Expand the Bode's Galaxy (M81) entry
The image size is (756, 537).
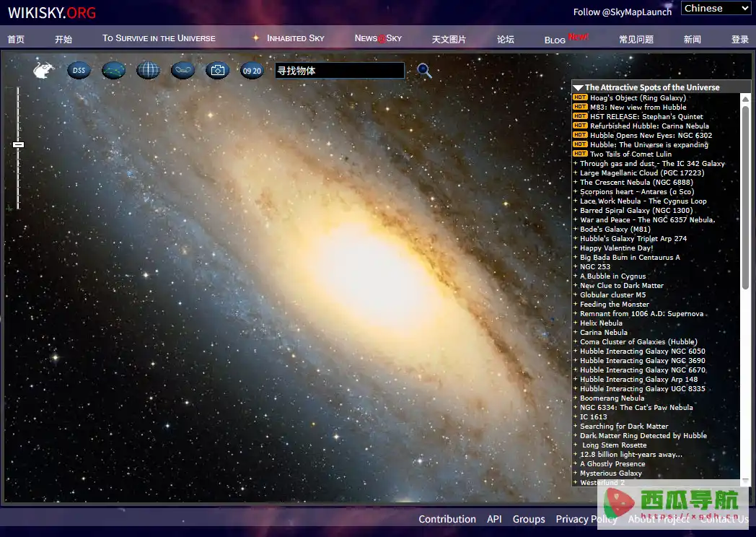615,230
